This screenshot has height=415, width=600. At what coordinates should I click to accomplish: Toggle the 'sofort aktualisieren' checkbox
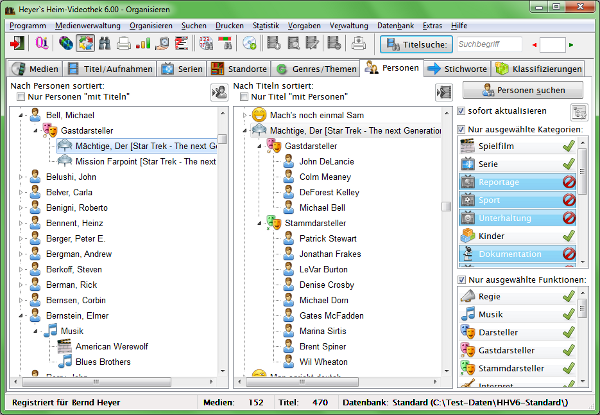pos(461,111)
